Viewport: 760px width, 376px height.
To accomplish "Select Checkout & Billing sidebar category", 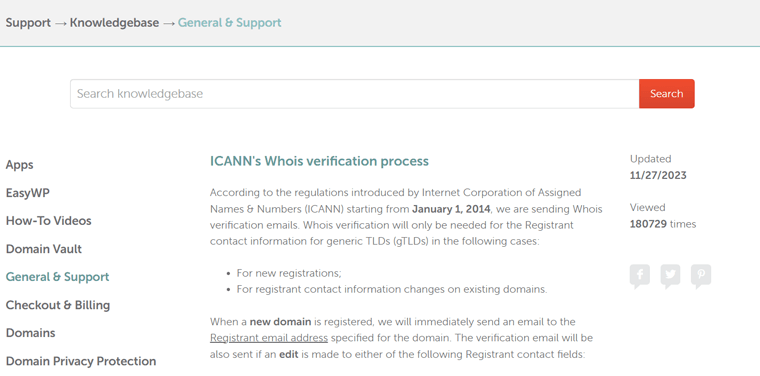I will [58, 305].
